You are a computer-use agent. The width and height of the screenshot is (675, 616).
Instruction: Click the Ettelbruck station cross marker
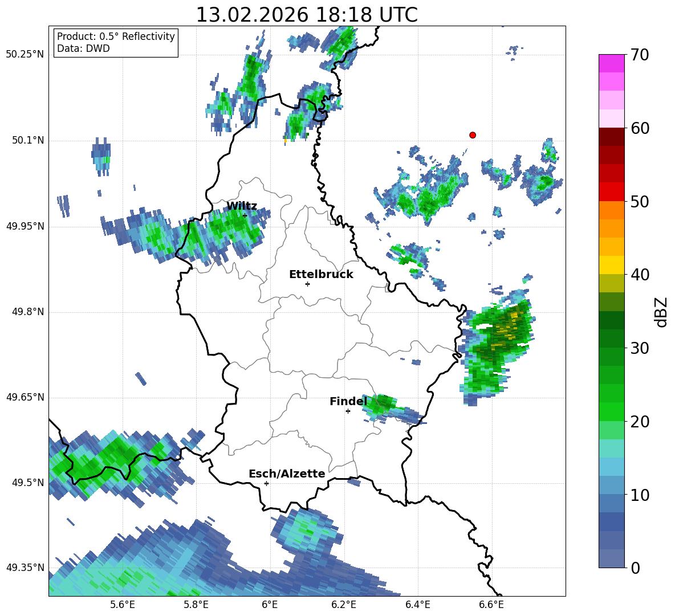point(307,284)
